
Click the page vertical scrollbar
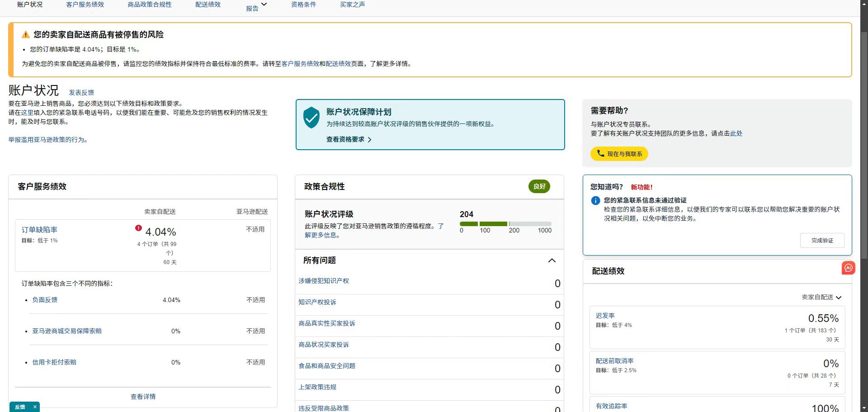click(x=864, y=145)
